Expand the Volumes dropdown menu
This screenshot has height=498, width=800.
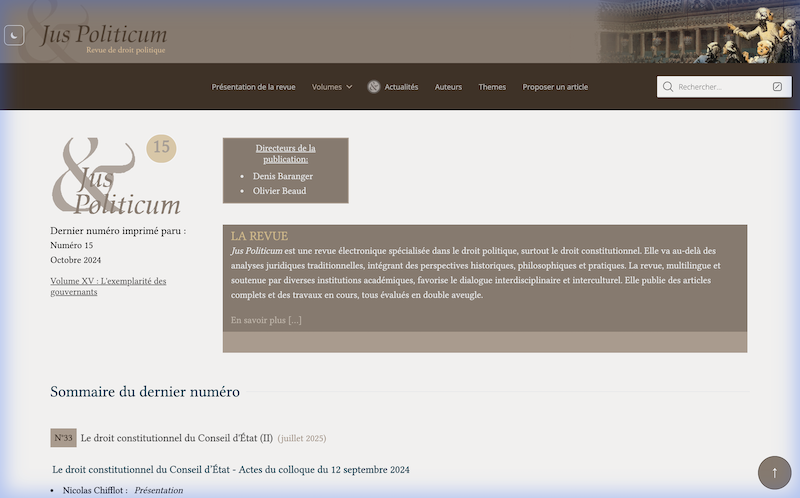tap(326, 87)
